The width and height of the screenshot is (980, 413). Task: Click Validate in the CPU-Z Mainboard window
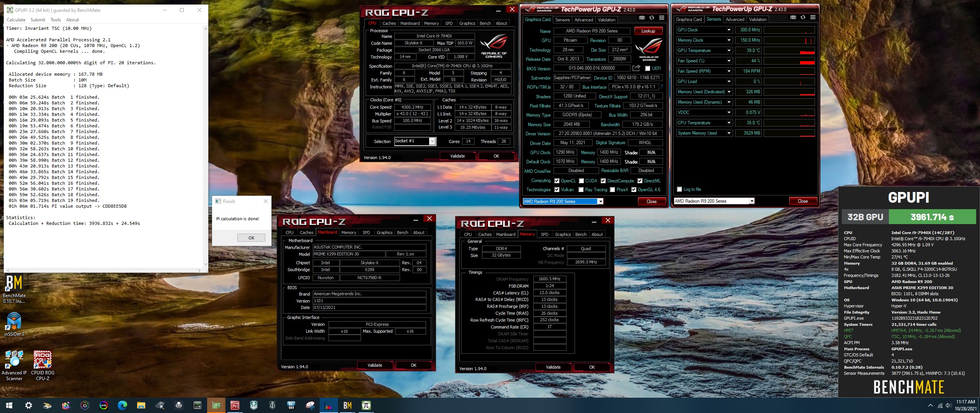[x=375, y=365]
